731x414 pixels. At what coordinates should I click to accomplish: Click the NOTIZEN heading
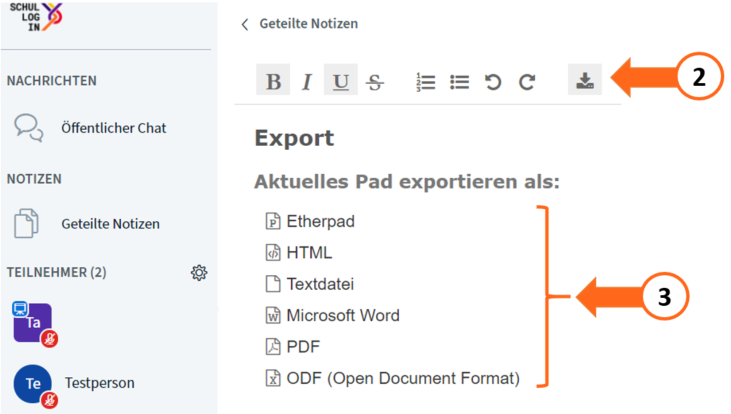[34, 179]
